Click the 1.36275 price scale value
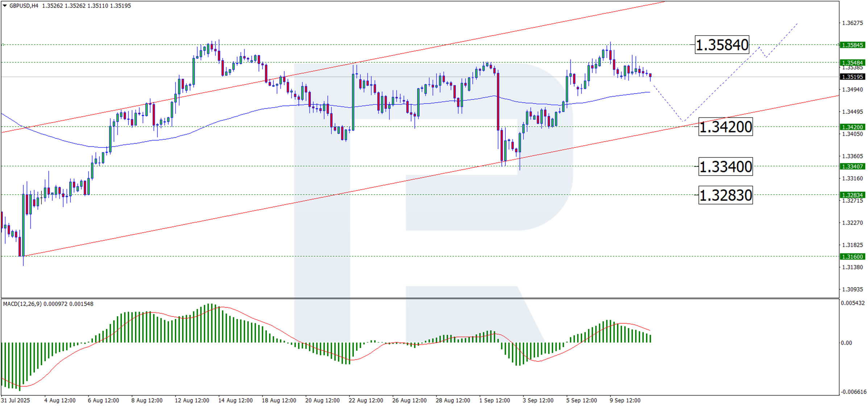The width and height of the screenshot is (868, 406). pos(852,23)
